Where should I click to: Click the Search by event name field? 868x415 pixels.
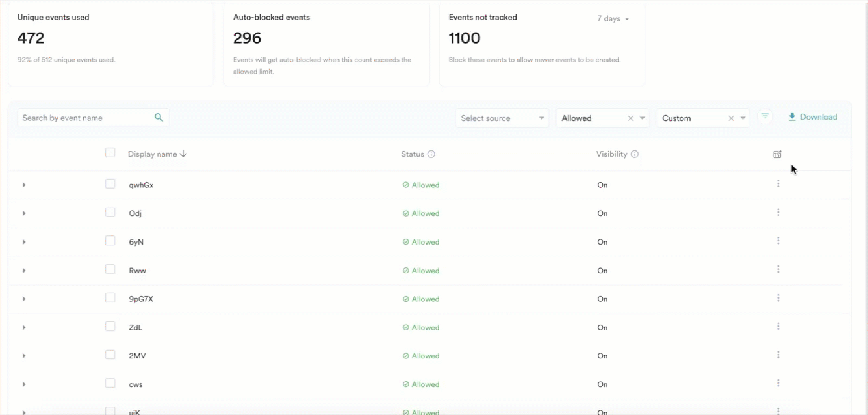(x=84, y=118)
